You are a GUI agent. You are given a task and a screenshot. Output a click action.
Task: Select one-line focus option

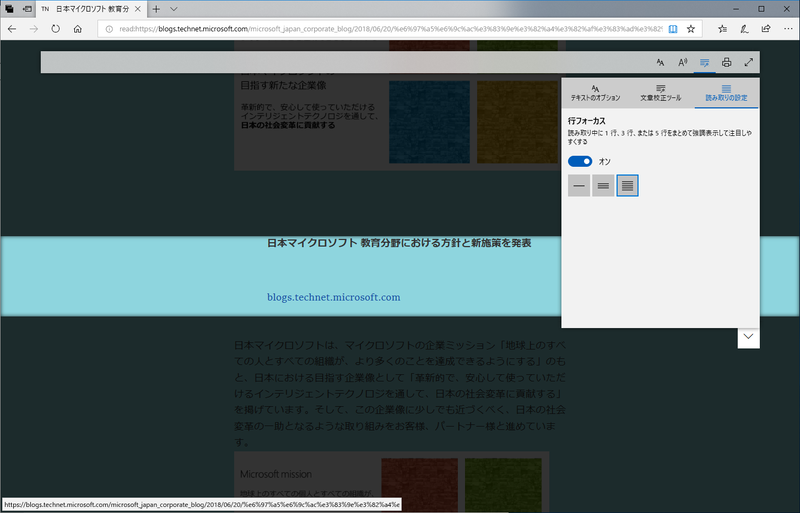[x=579, y=186]
